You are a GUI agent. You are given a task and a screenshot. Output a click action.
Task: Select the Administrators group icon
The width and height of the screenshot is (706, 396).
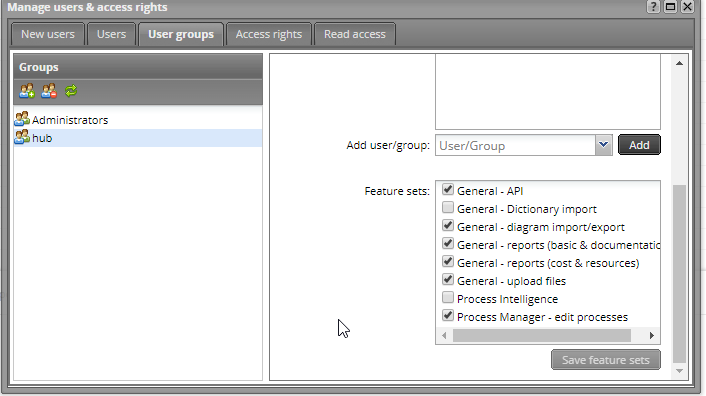click(22, 119)
